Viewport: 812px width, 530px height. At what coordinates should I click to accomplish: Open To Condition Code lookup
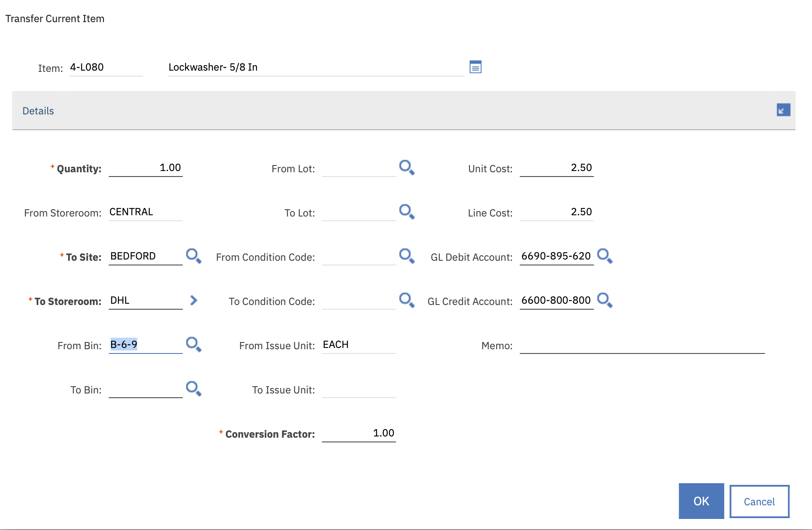(x=406, y=300)
